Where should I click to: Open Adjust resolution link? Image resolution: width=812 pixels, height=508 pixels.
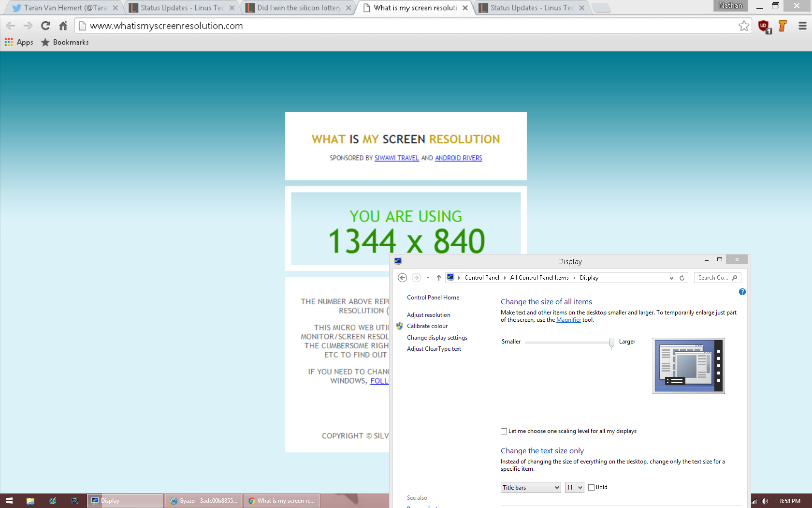(x=429, y=315)
